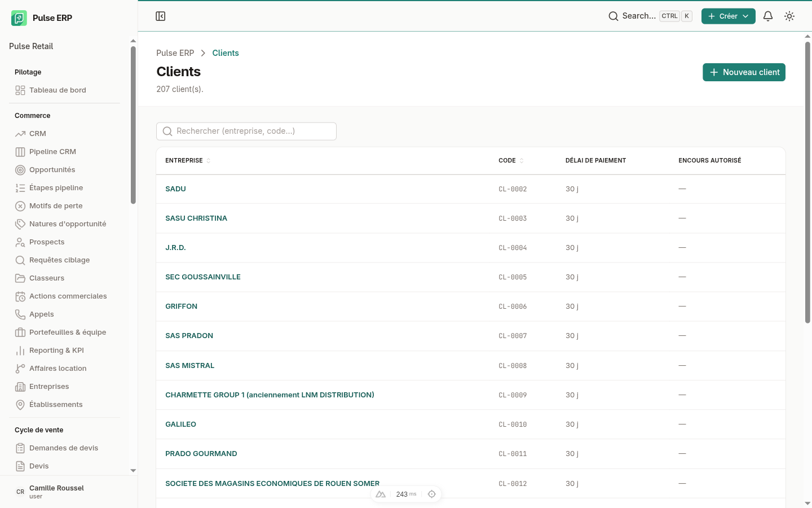Open Appels phone icon
Screen dimensions: 812x508
(20, 314)
